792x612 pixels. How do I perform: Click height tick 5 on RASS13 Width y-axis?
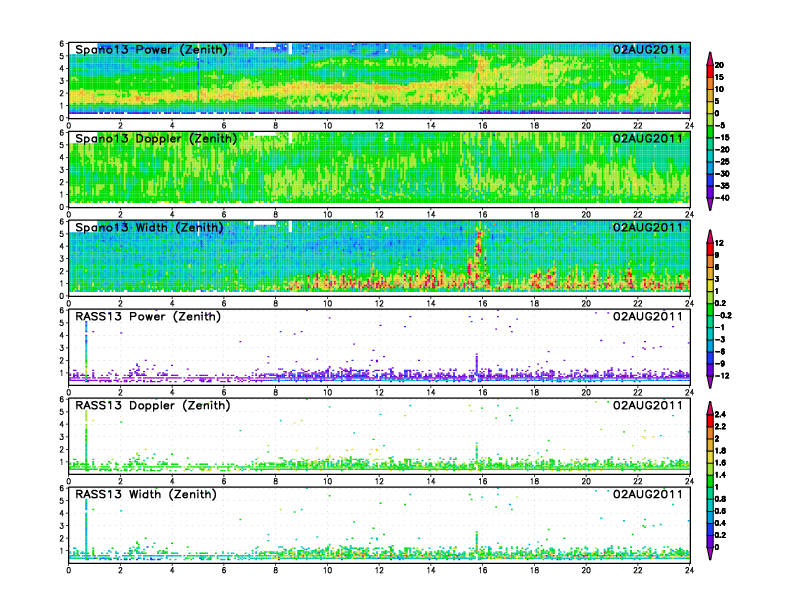click(62, 501)
